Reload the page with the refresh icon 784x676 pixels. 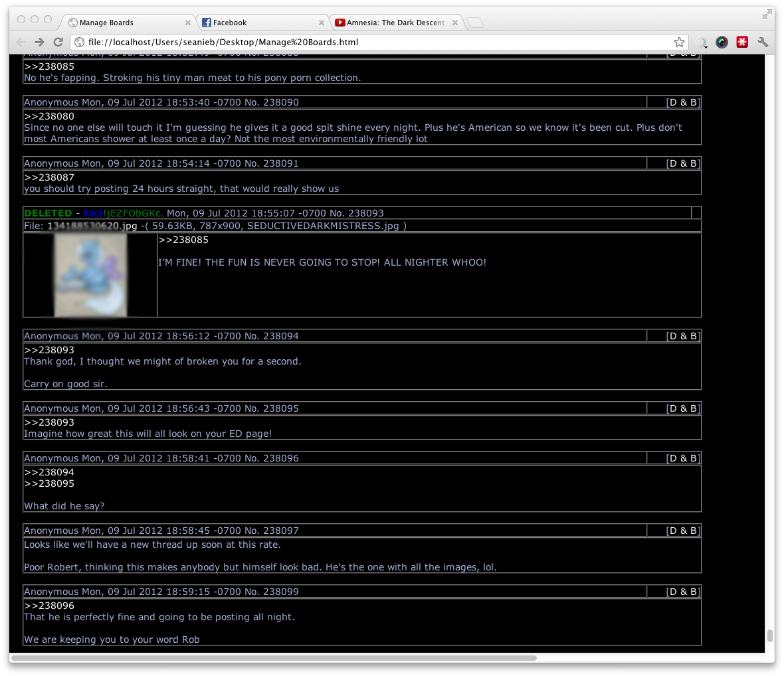coord(58,42)
